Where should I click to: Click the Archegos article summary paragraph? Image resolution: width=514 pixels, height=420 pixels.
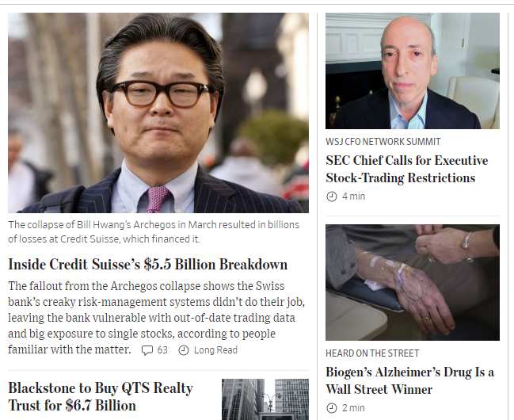coord(156,318)
